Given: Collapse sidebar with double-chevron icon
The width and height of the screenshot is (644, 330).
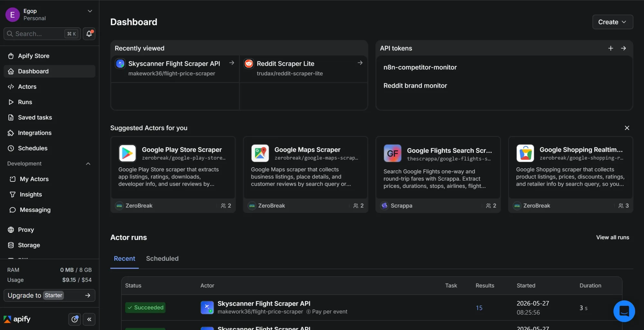Looking at the screenshot, I should pos(89,319).
